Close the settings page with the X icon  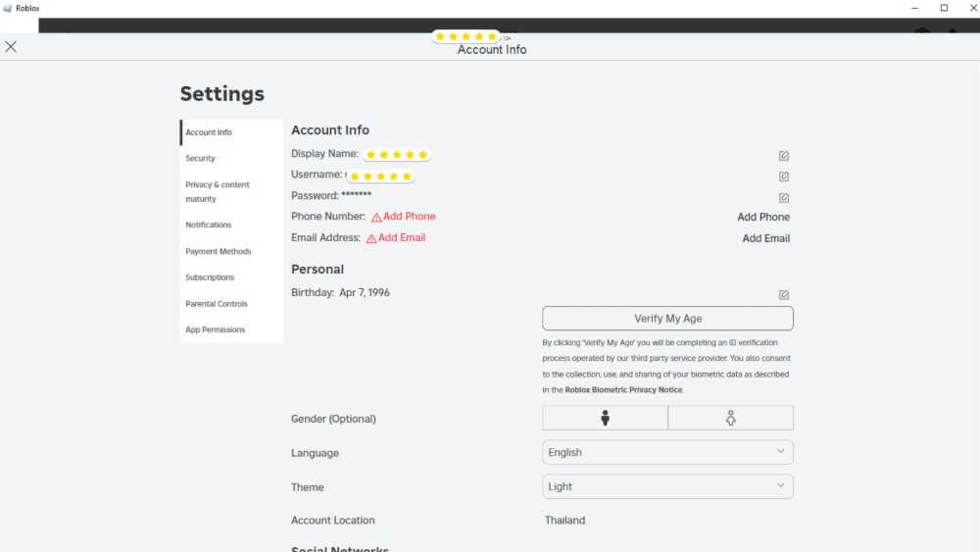(11, 47)
